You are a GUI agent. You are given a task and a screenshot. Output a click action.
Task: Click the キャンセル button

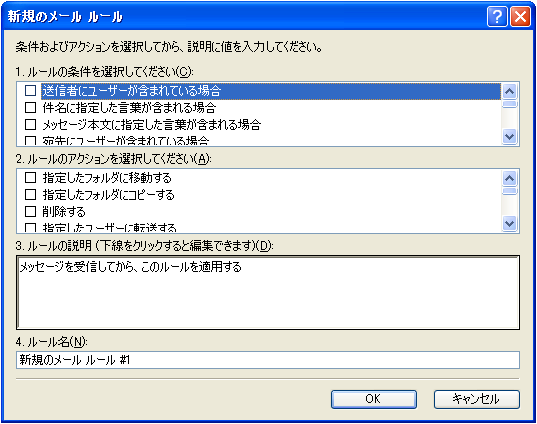click(x=477, y=399)
